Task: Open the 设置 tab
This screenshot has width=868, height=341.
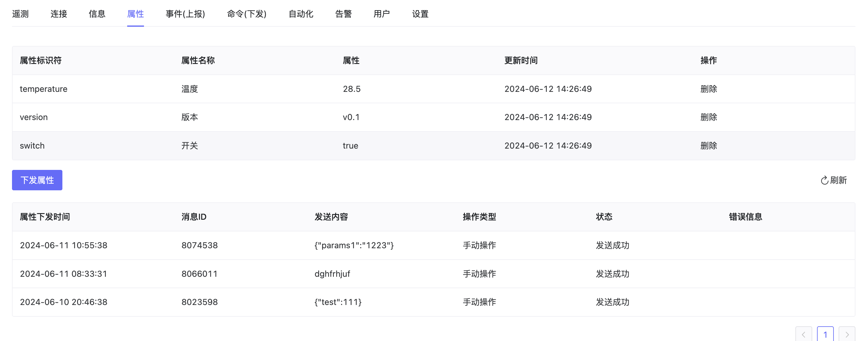Action: pyautogui.click(x=420, y=14)
